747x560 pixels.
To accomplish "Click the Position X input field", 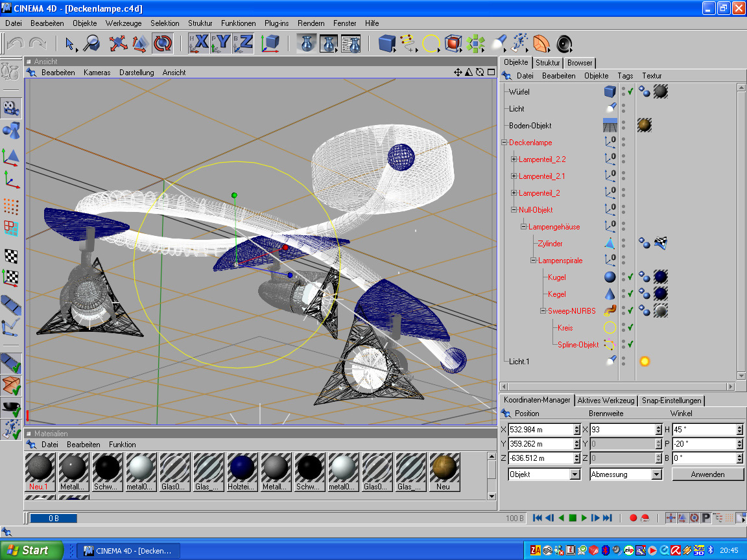I will (x=540, y=430).
